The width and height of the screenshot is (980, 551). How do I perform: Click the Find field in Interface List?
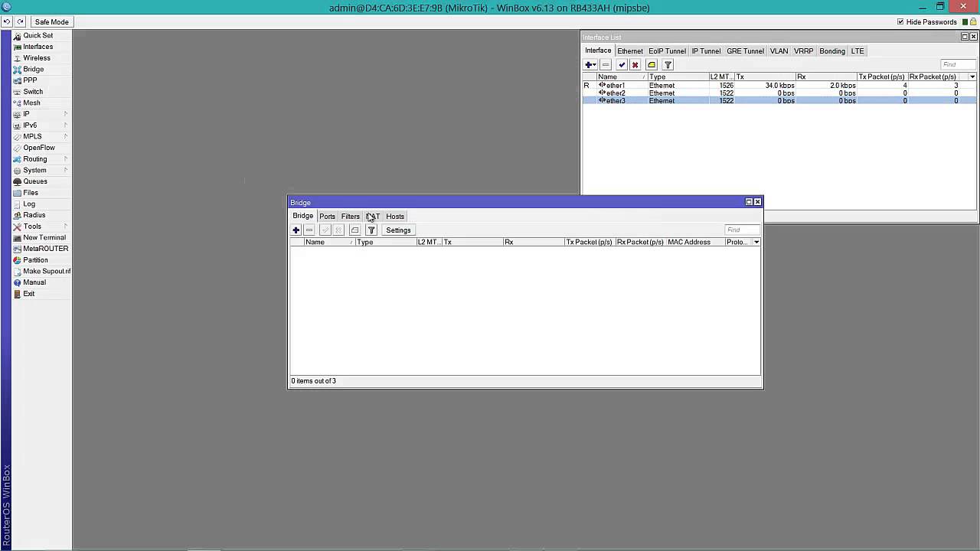pos(958,65)
